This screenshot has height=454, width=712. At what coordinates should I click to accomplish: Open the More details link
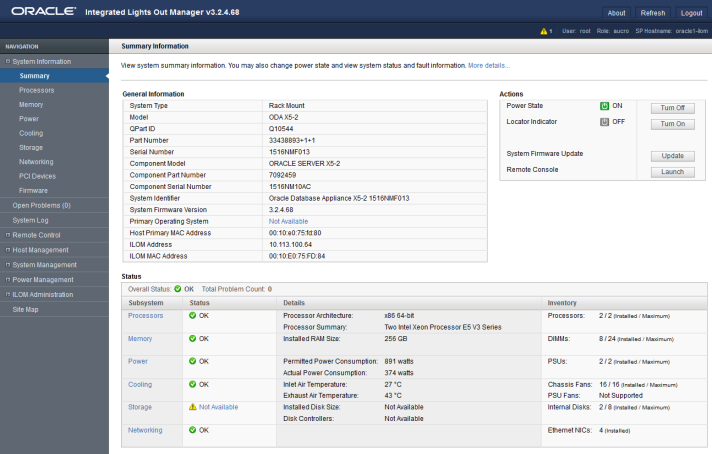tap(489, 65)
